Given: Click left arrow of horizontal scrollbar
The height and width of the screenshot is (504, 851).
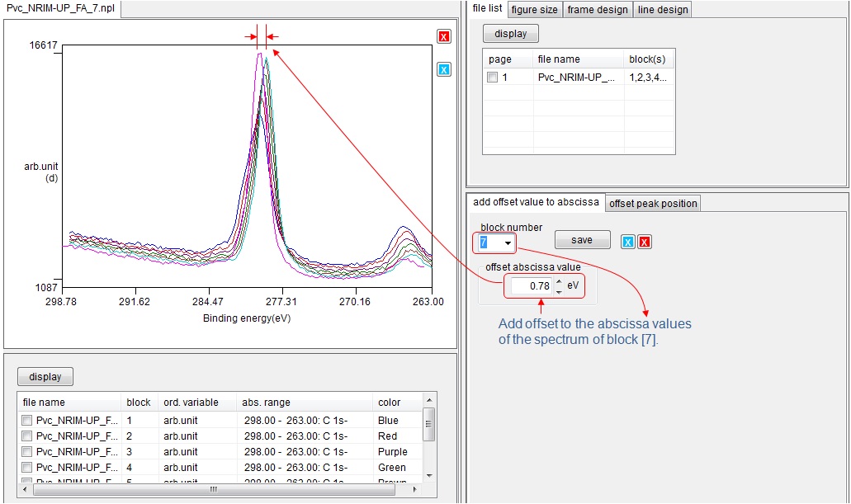Looking at the screenshot, I should coord(24,489).
